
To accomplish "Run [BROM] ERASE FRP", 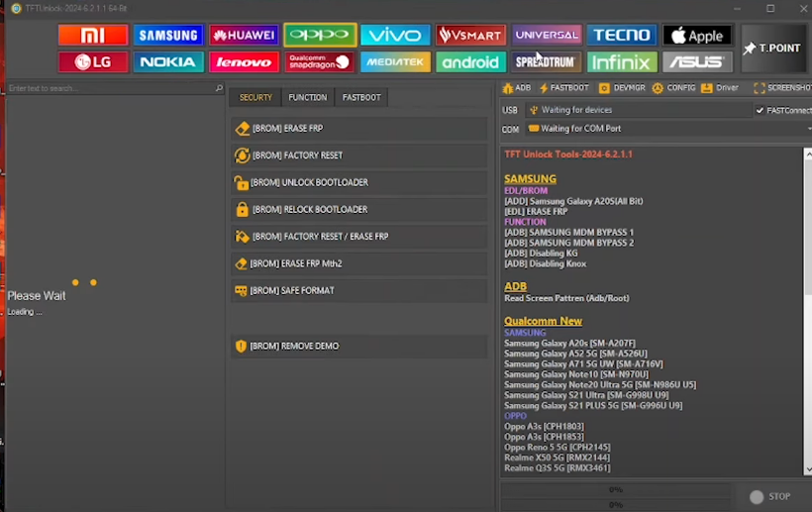I will tap(358, 129).
